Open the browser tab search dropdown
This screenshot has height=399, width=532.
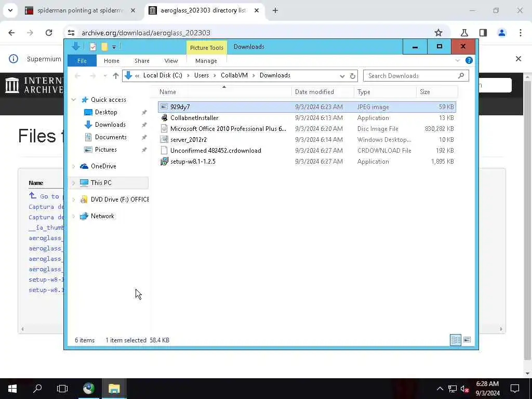coord(10,10)
